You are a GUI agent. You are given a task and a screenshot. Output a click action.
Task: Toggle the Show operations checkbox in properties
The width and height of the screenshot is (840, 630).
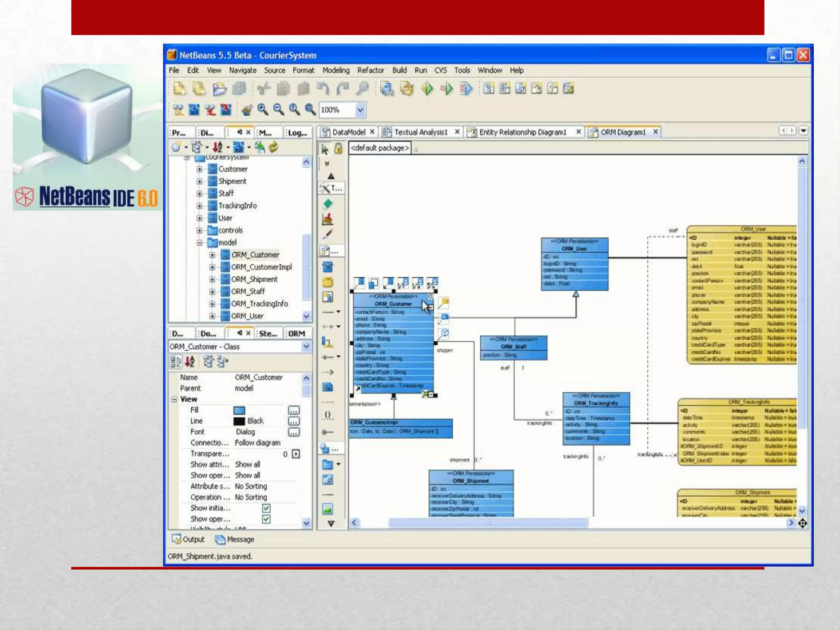(266, 519)
